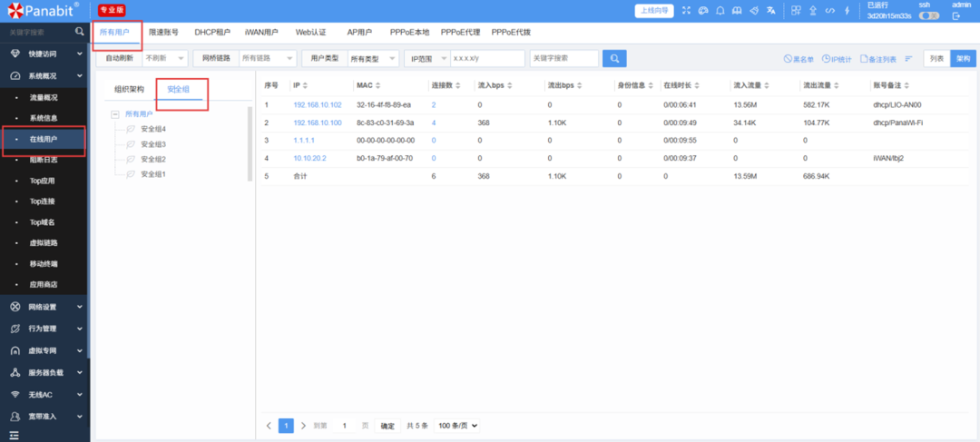This screenshot has width=980, height=442.
Task: Switch to 组织架构 tab
Action: [x=130, y=90]
